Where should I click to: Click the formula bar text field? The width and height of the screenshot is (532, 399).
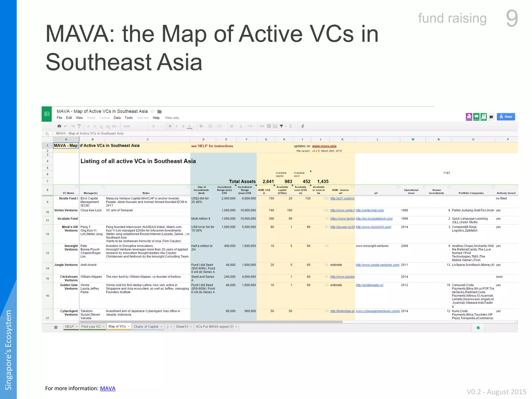click(x=286, y=134)
